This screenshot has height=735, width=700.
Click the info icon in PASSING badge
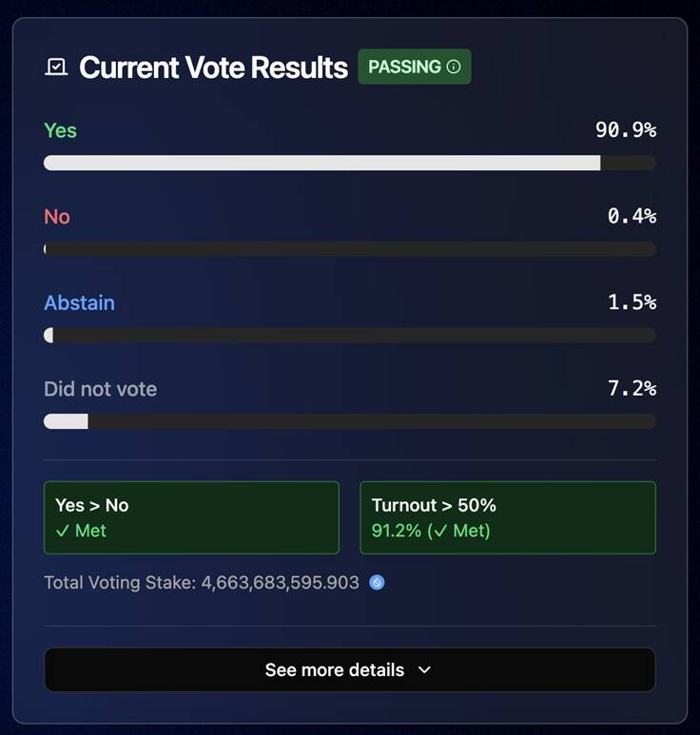(x=454, y=67)
